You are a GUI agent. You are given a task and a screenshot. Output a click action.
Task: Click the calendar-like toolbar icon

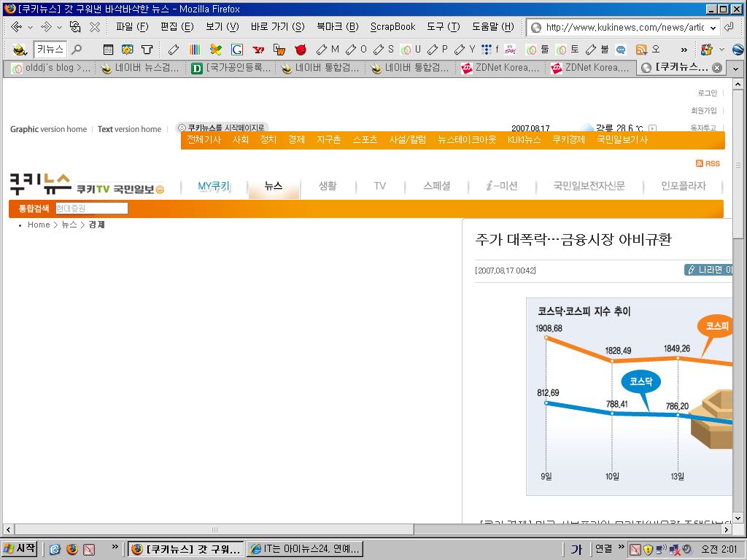click(x=108, y=49)
